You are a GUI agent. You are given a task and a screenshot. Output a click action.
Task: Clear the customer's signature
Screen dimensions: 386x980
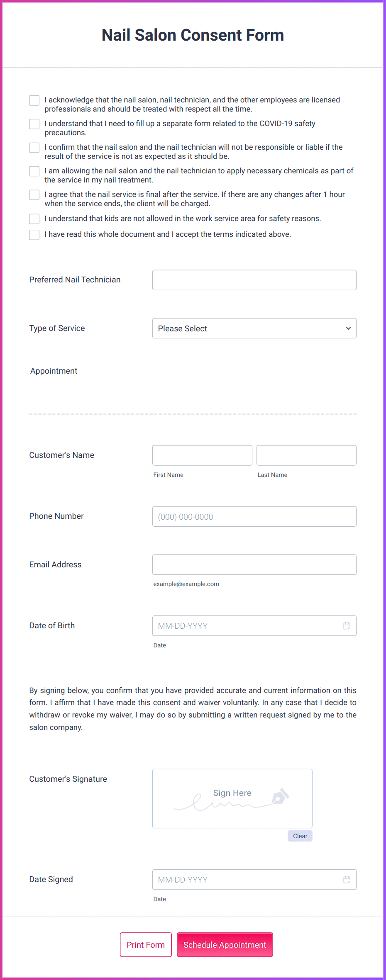(x=300, y=836)
